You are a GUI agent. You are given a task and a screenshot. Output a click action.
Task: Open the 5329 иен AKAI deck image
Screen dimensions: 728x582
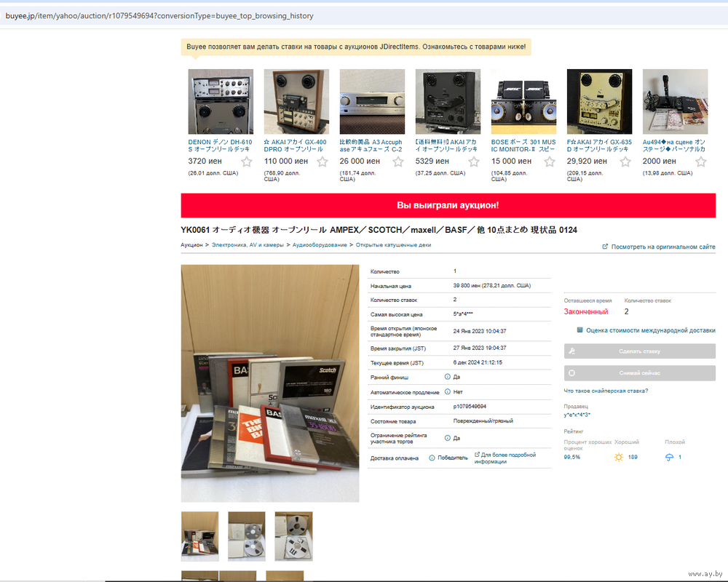click(448, 102)
